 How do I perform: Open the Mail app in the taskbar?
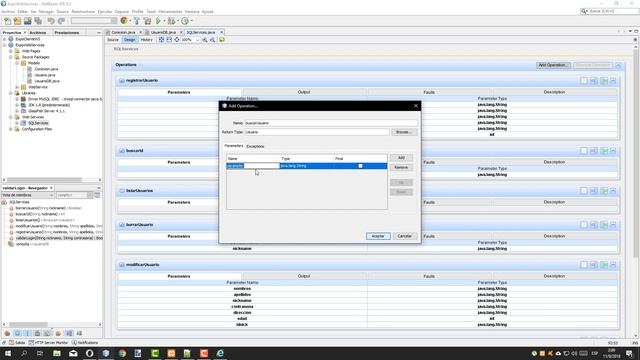tap(73, 353)
